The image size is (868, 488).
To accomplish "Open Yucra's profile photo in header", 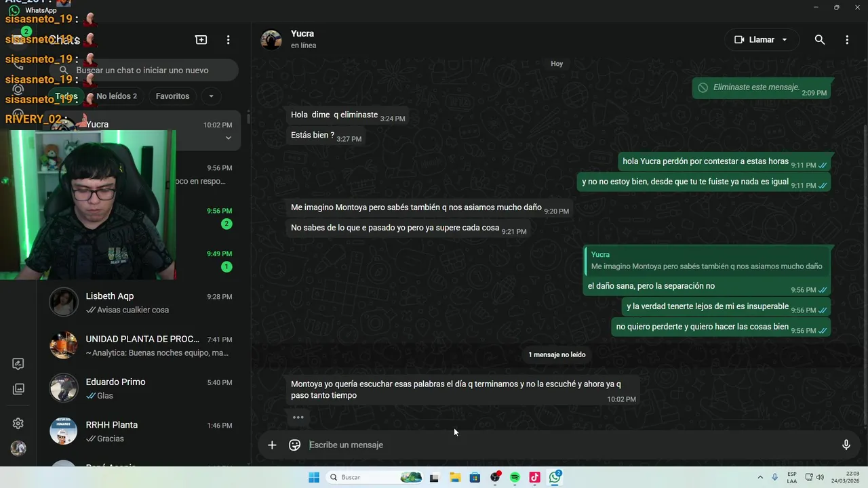I will 271,40.
